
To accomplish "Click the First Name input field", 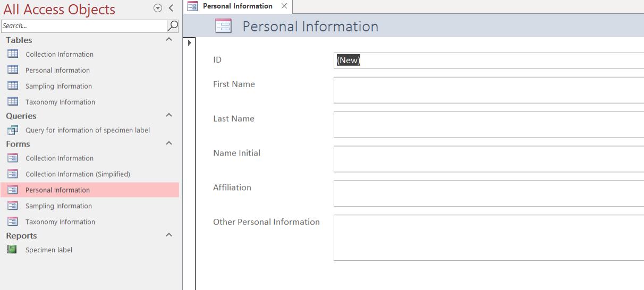I will pyautogui.click(x=489, y=90).
